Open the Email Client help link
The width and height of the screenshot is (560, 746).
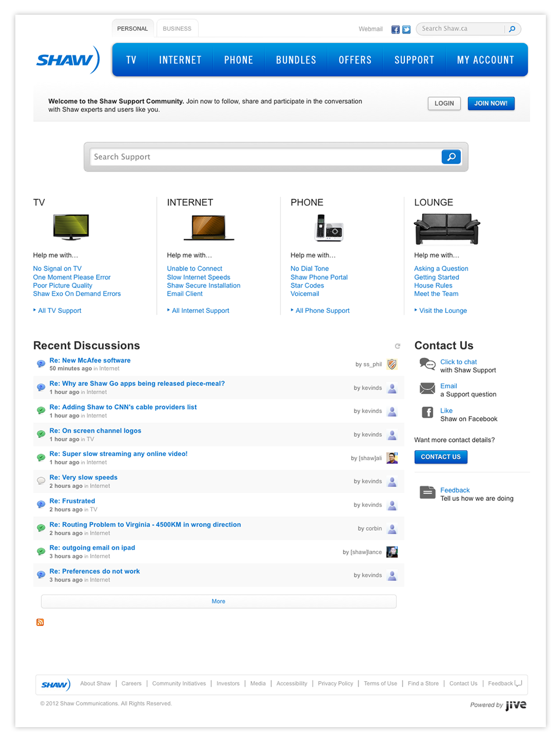pyautogui.click(x=185, y=293)
